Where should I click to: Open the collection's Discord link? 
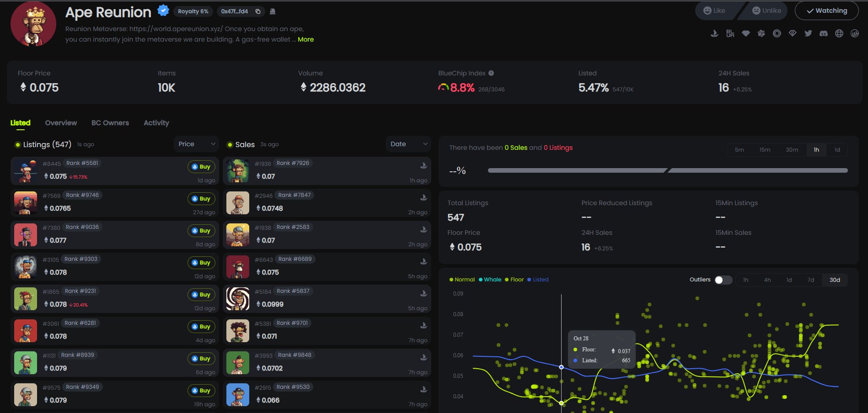(824, 33)
